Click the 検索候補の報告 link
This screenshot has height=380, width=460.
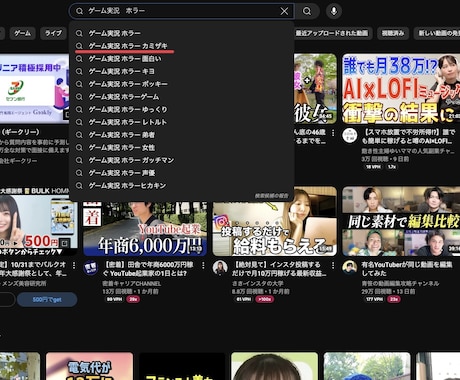tap(272, 196)
